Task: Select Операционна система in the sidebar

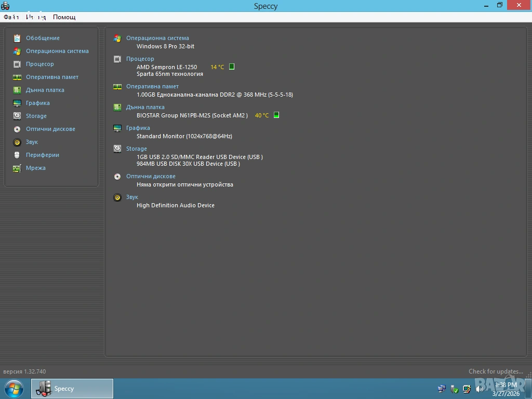Action: 57,51
